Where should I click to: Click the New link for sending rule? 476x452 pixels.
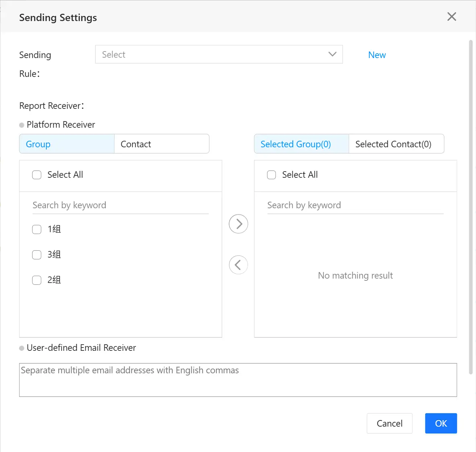pos(377,55)
